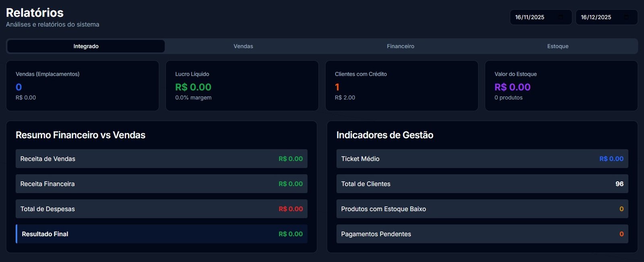Image resolution: width=644 pixels, height=262 pixels.
Task: Go to the Estoque tab
Action: (557, 46)
